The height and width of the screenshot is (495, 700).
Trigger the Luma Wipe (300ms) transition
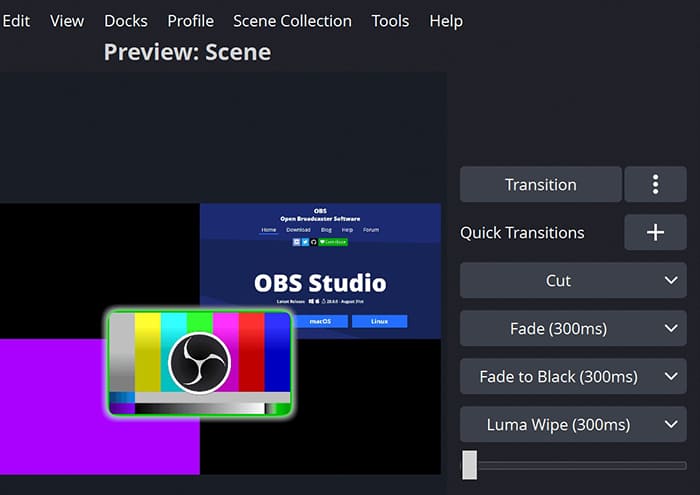[558, 424]
